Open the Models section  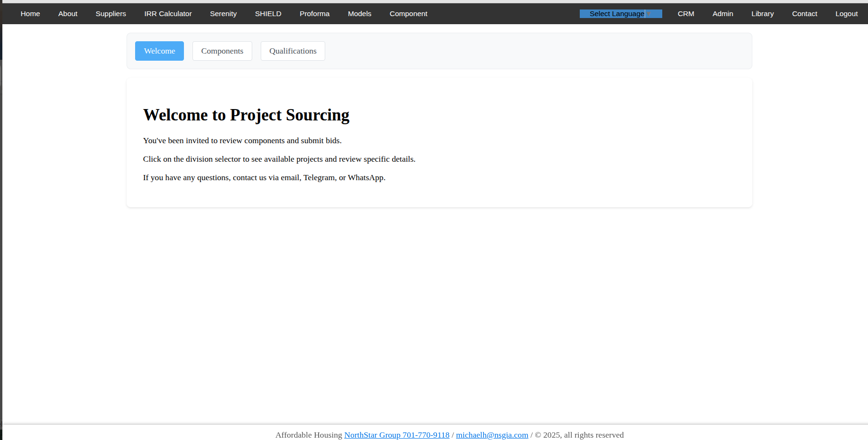pos(359,14)
